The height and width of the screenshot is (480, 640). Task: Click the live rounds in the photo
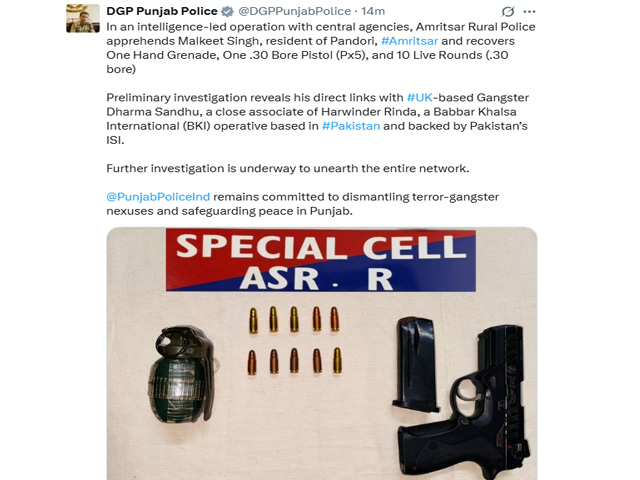click(x=293, y=340)
